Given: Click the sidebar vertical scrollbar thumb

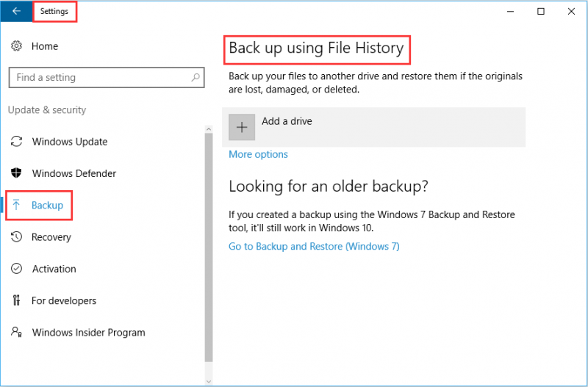Looking at the screenshot, I should tap(209, 247).
